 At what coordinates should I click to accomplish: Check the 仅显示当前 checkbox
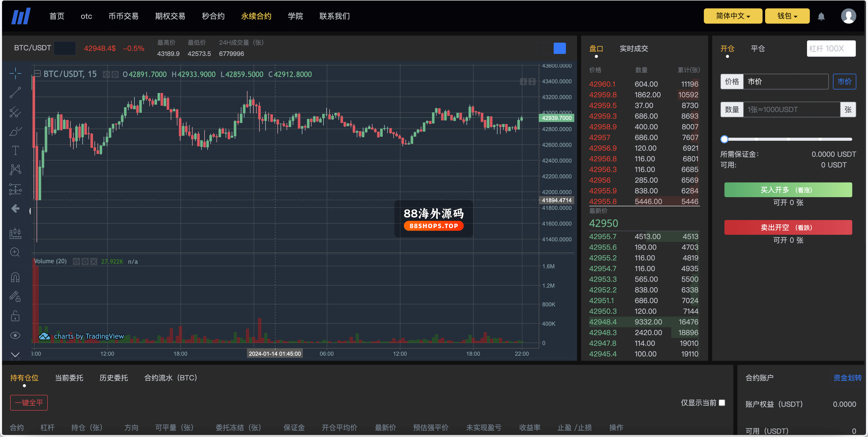[x=722, y=403]
